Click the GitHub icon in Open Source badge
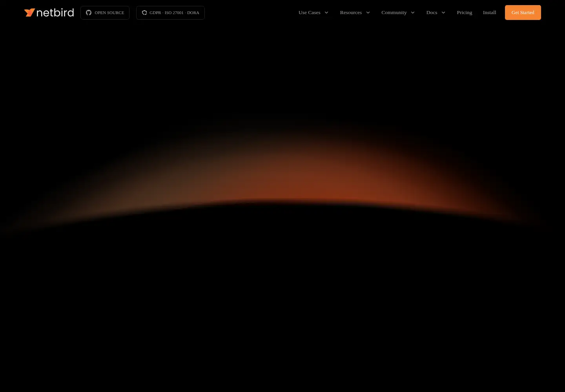 pos(89,13)
